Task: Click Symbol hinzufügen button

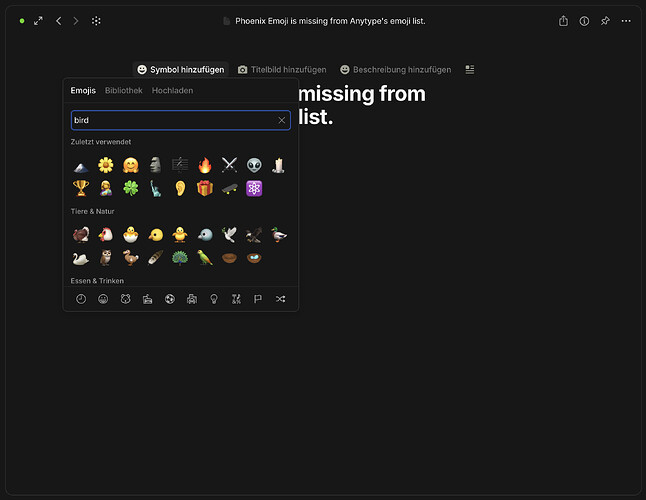Action: pos(181,70)
